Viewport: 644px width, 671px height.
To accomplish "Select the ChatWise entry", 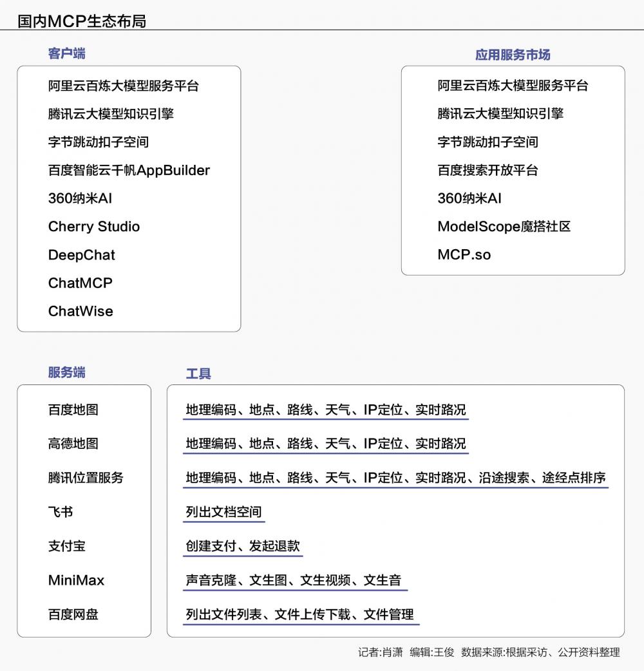I will coord(80,311).
